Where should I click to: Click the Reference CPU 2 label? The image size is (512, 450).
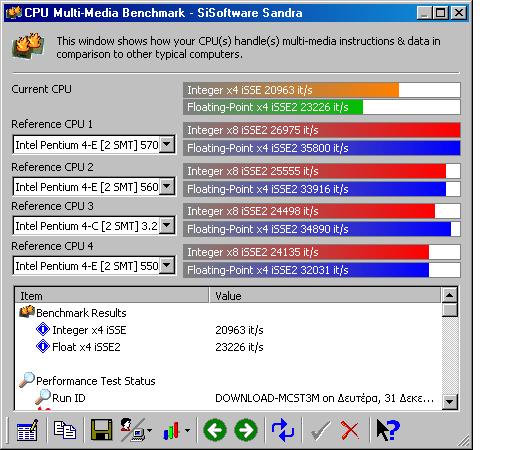(52, 167)
